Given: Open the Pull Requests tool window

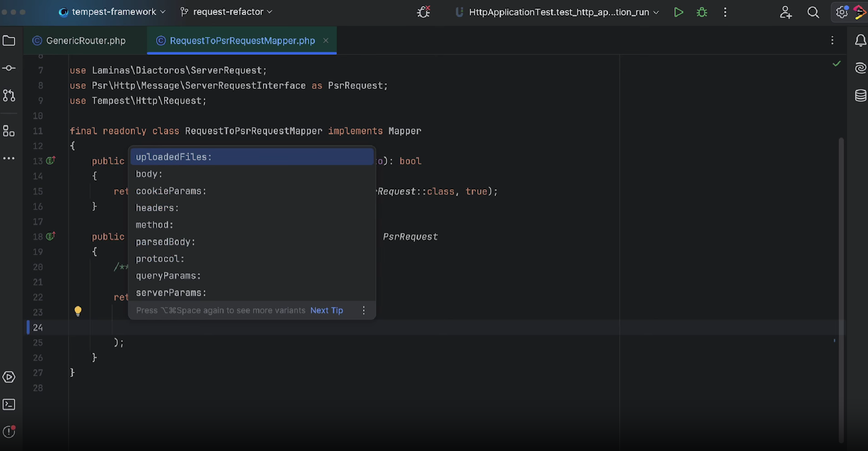Looking at the screenshot, I should click(9, 96).
